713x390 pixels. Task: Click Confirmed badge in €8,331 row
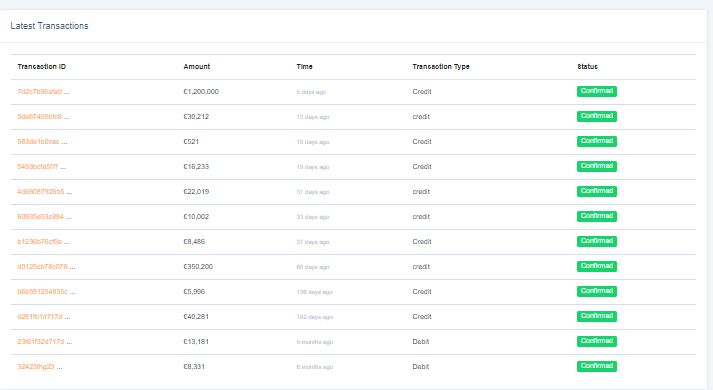click(597, 366)
